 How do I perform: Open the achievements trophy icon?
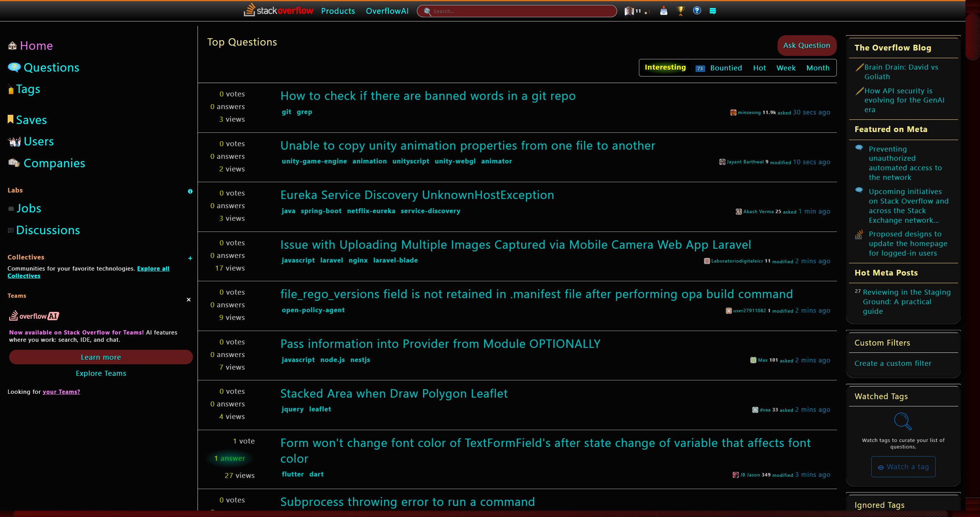tap(681, 11)
